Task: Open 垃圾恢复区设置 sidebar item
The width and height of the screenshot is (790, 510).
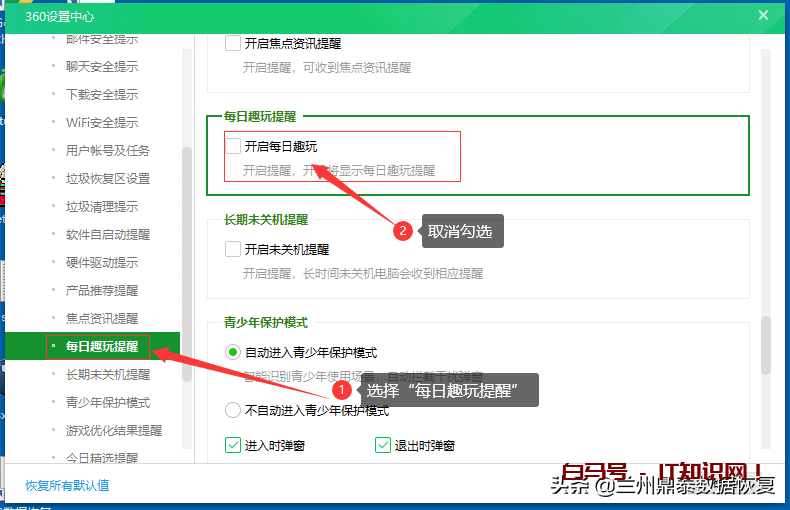Action: pyautogui.click(x=108, y=178)
